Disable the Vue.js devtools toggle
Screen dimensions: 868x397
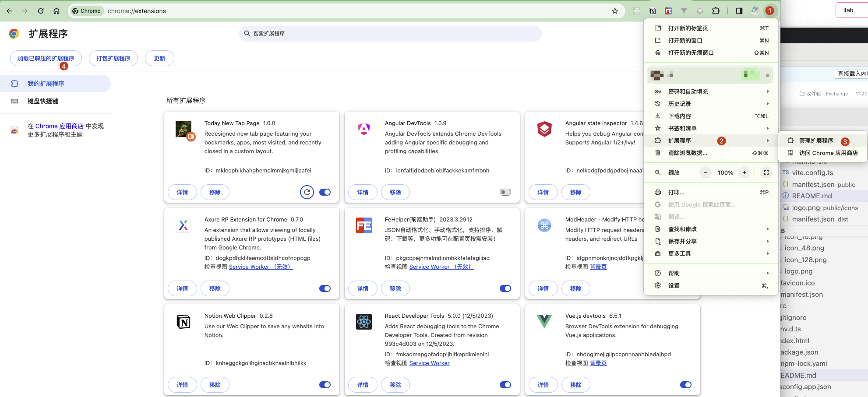tap(686, 385)
